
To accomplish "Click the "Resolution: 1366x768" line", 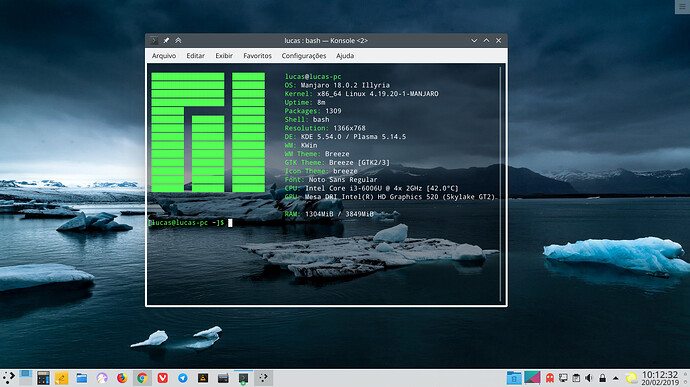I will point(325,128).
